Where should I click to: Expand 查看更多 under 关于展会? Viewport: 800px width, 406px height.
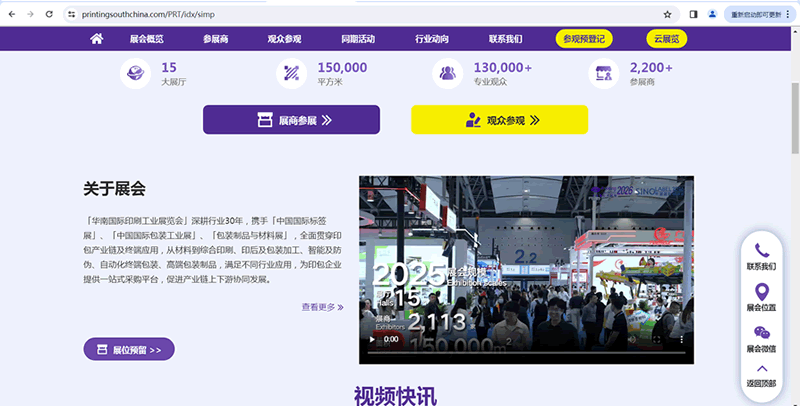click(x=322, y=307)
